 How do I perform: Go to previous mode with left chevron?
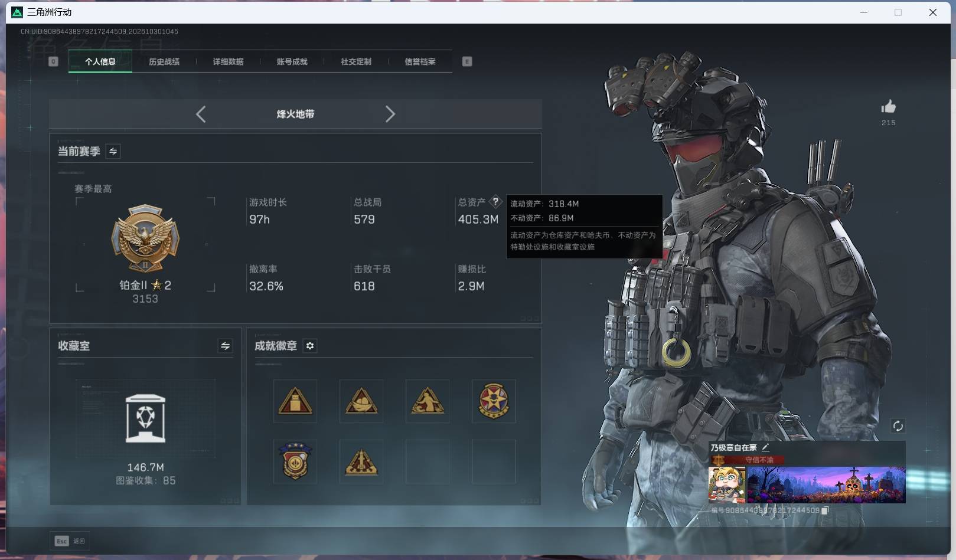201,114
